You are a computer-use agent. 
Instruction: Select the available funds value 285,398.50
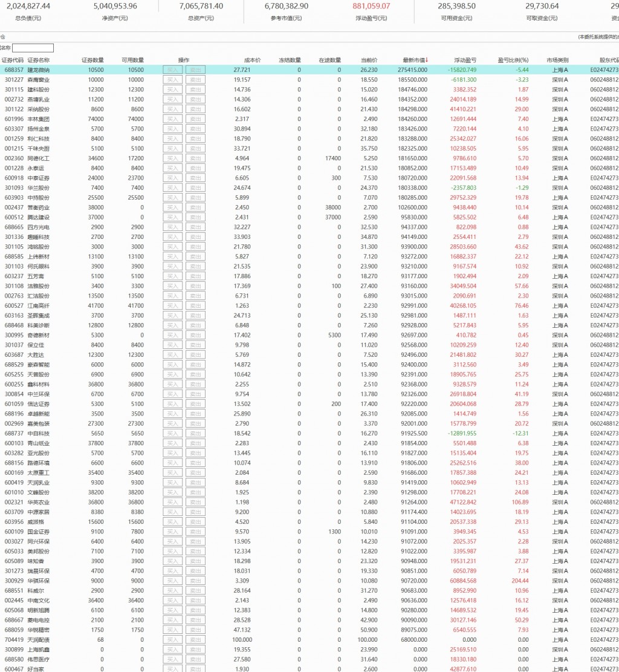point(456,6)
